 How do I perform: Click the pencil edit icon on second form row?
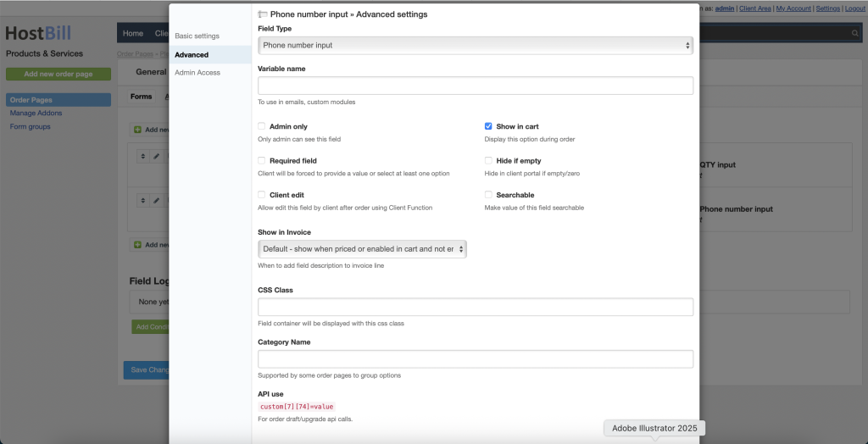coord(156,200)
